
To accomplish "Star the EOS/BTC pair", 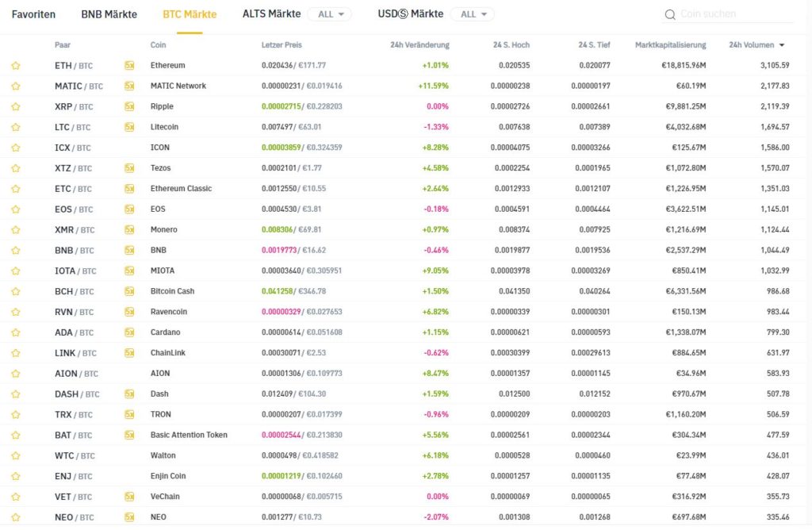I will (x=16, y=209).
